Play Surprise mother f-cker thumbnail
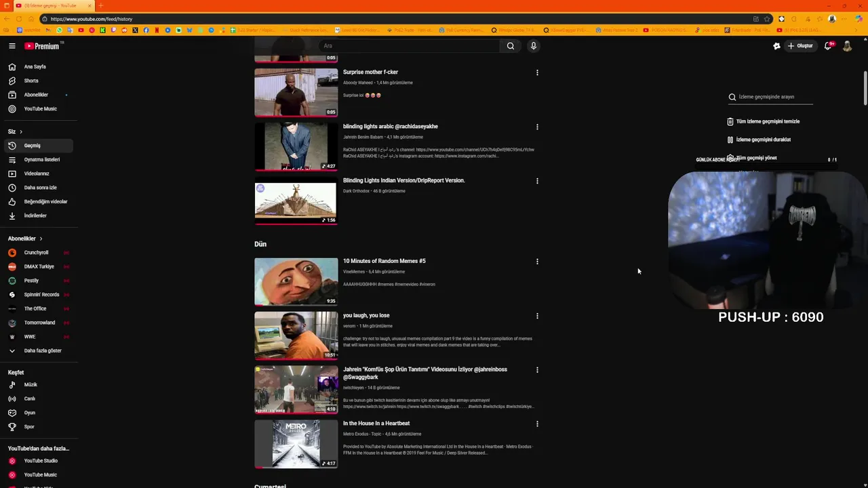The width and height of the screenshot is (868, 488). pos(296,92)
